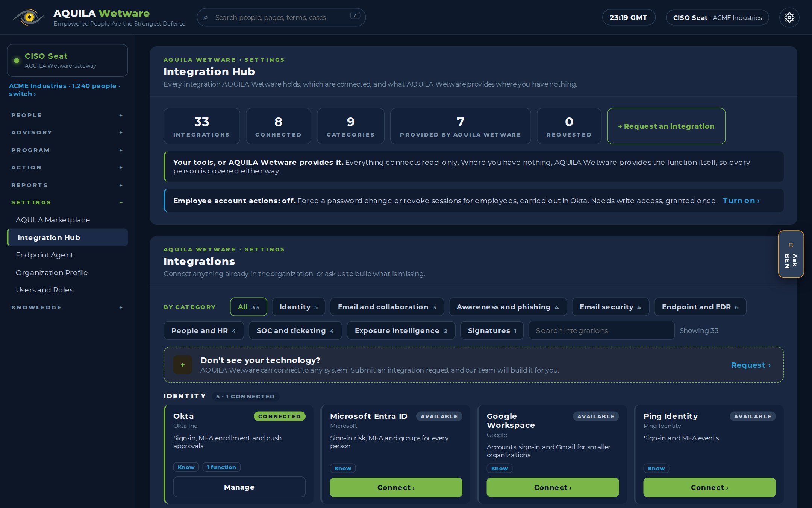Click Okta's 1 function tag

pos(221,467)
